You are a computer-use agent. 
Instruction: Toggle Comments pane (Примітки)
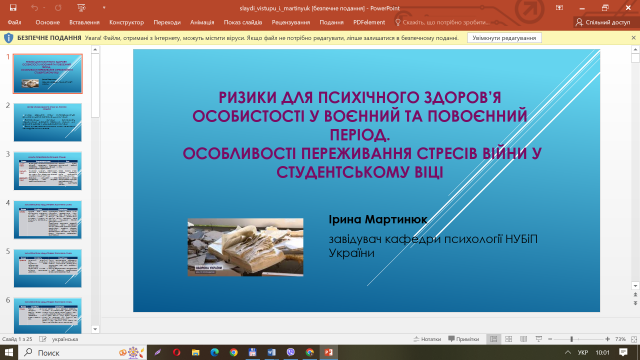[x=463, y=339]
